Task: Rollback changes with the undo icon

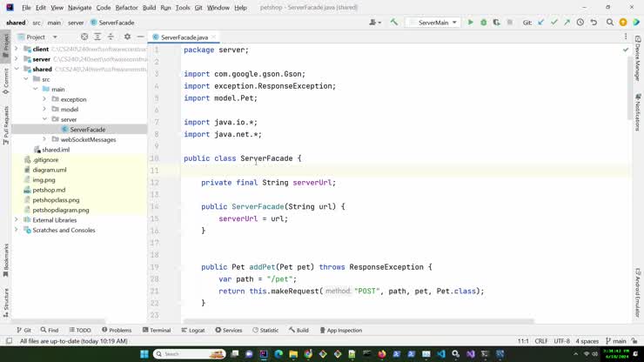Action: point(594,23)
